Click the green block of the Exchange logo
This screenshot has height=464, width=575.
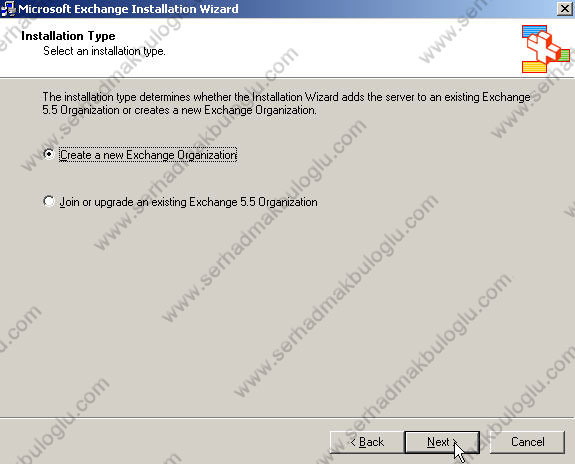[564, 55]
